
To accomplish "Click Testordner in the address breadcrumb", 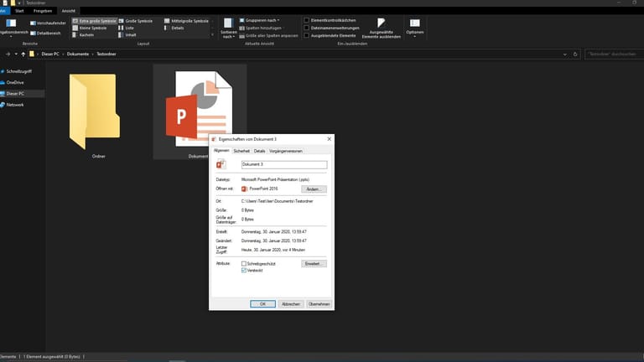I will click(106, 54).
